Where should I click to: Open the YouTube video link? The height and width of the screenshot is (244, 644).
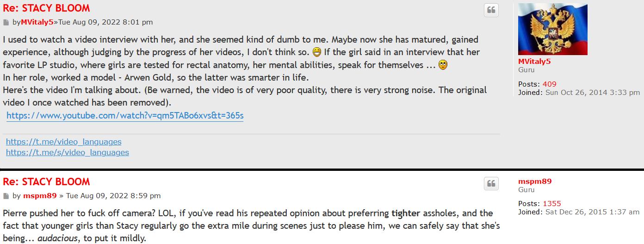point(125,116)
